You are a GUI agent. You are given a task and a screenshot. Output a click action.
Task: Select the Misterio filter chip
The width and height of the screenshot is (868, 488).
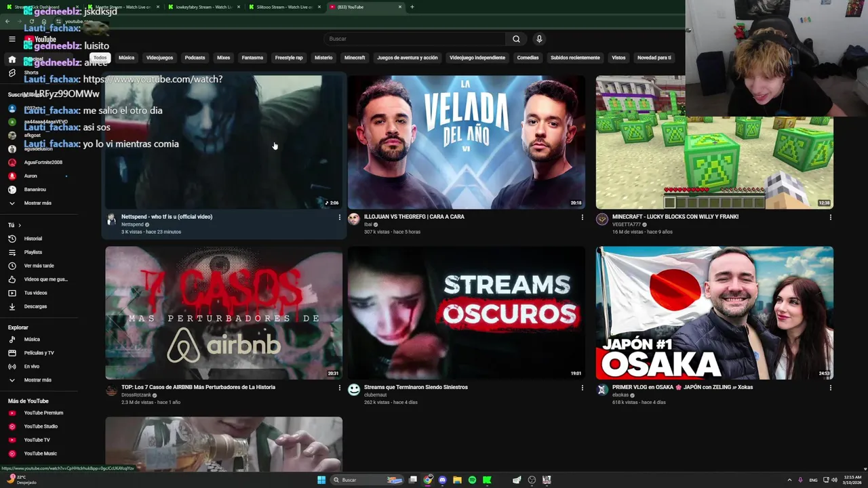click(323, 58)
